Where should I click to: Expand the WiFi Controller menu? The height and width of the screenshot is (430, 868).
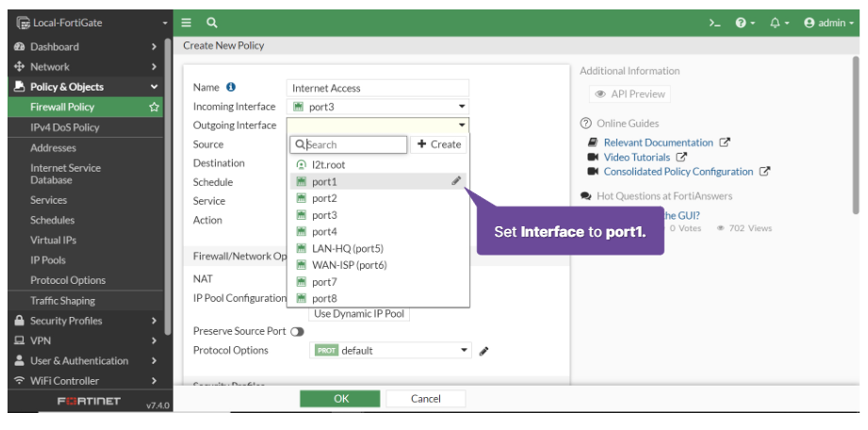click(86, 380)
